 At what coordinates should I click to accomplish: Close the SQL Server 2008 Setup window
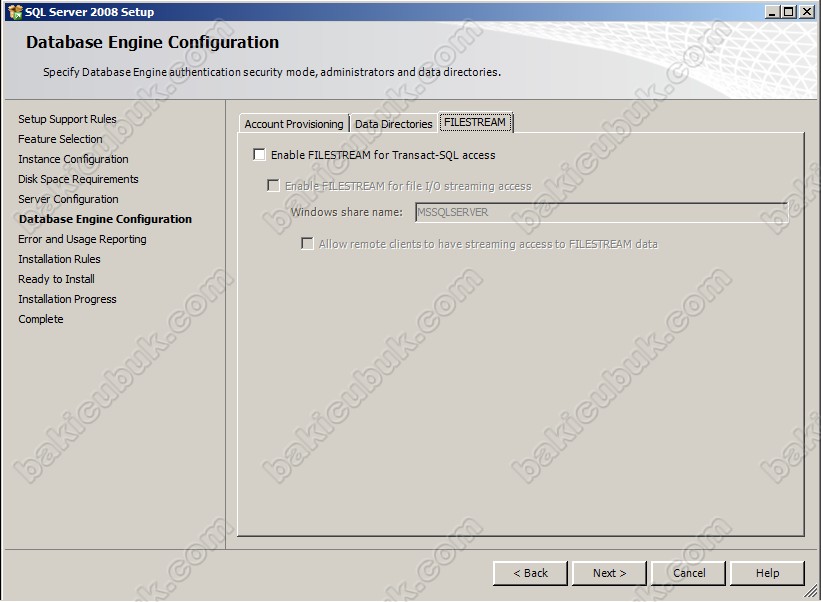click(806, 12)
